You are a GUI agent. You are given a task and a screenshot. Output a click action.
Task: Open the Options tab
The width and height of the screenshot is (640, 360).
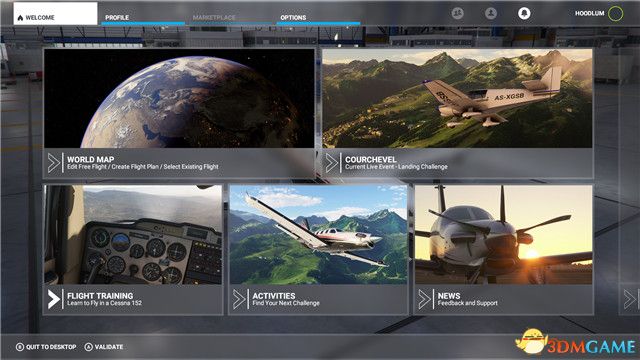[293, 18]
